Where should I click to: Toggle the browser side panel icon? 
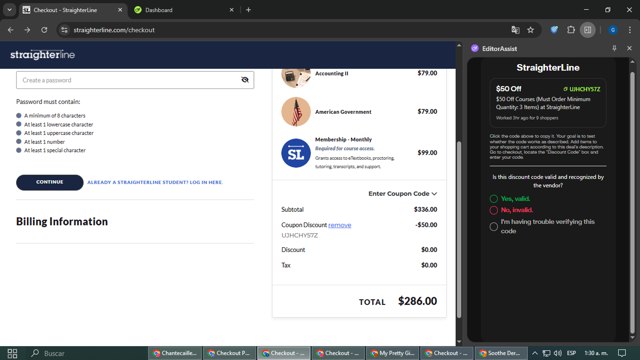[588, 30]
